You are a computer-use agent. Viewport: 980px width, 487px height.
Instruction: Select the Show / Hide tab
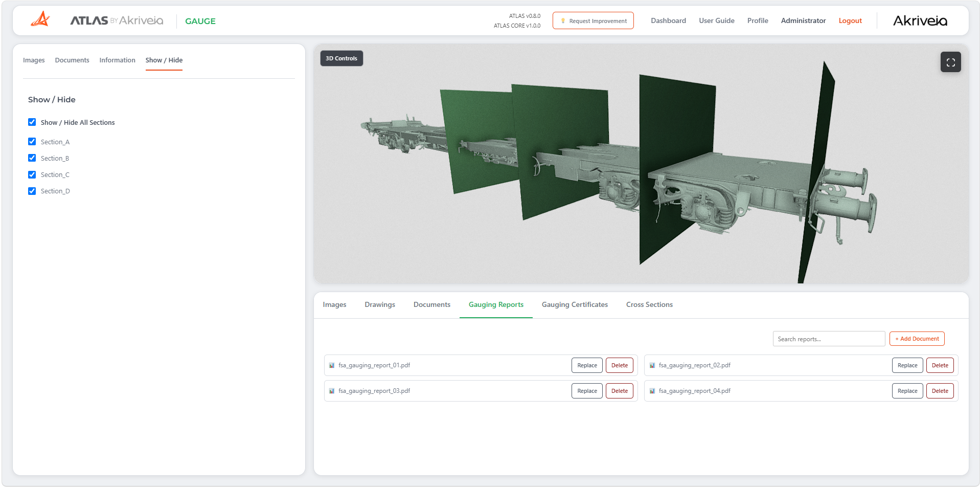pyautogui.click(x=164, y=60)
